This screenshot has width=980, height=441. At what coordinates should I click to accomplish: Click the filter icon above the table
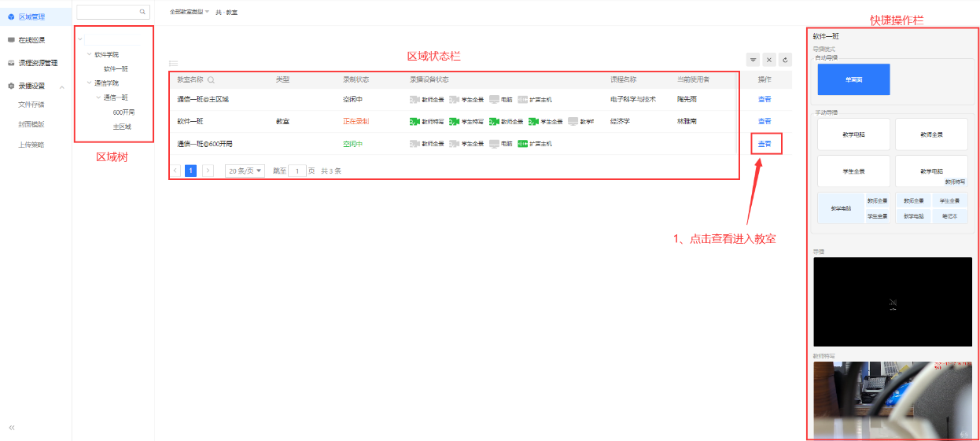(x=753, y=60)
